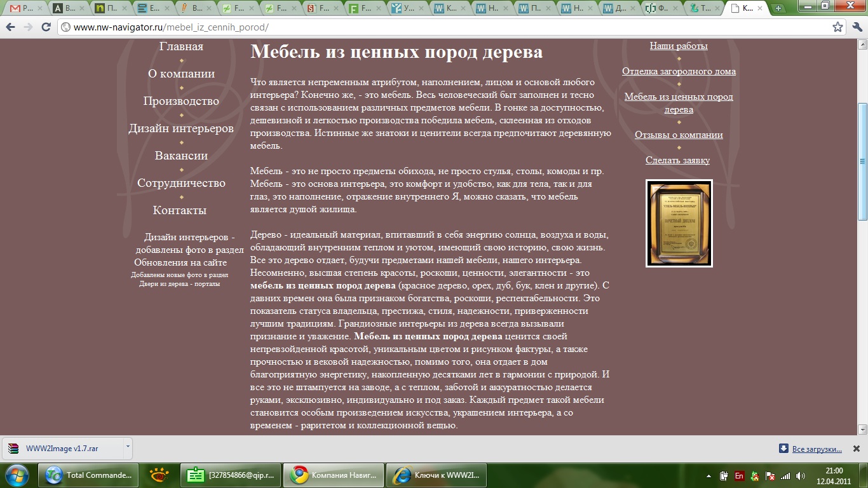Viewport: 868px width, 488px height.
Task: Switch to Internet Explorer Ключи к WWW2I window
Action: (x=437, y=475)
